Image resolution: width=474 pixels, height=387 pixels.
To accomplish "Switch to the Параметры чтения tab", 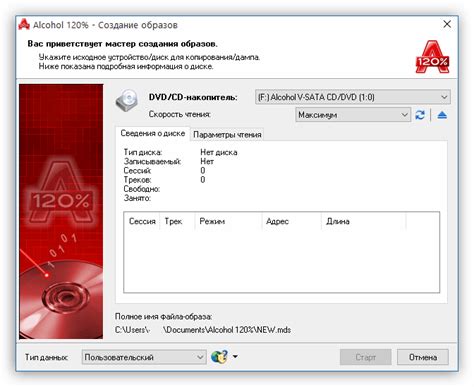I will [x=227, y=135].
